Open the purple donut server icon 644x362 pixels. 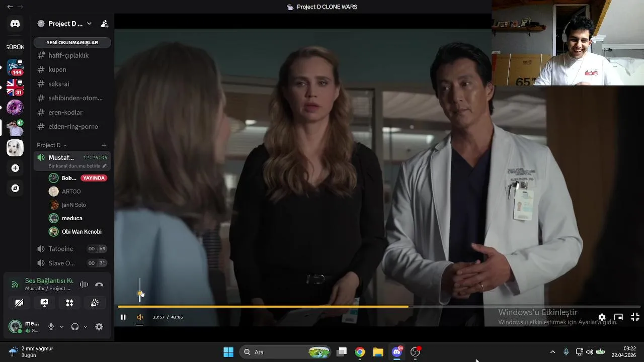click(15, 107)
